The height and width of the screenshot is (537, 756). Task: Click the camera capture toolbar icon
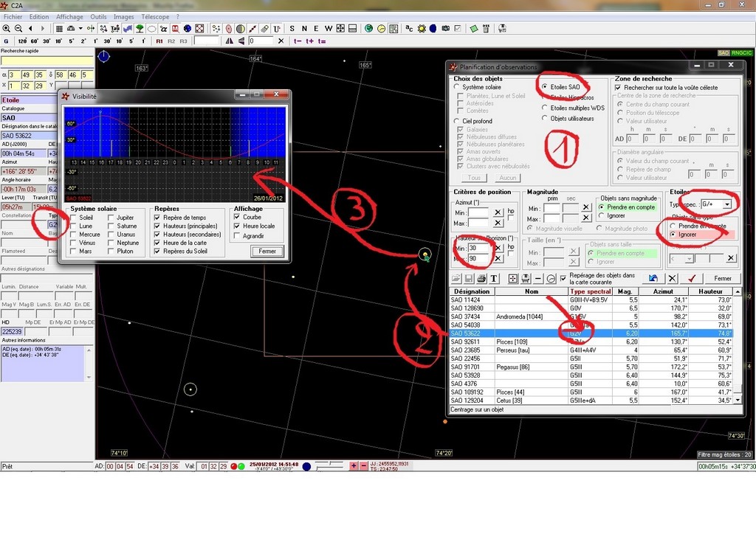click(x=445, y=29)
